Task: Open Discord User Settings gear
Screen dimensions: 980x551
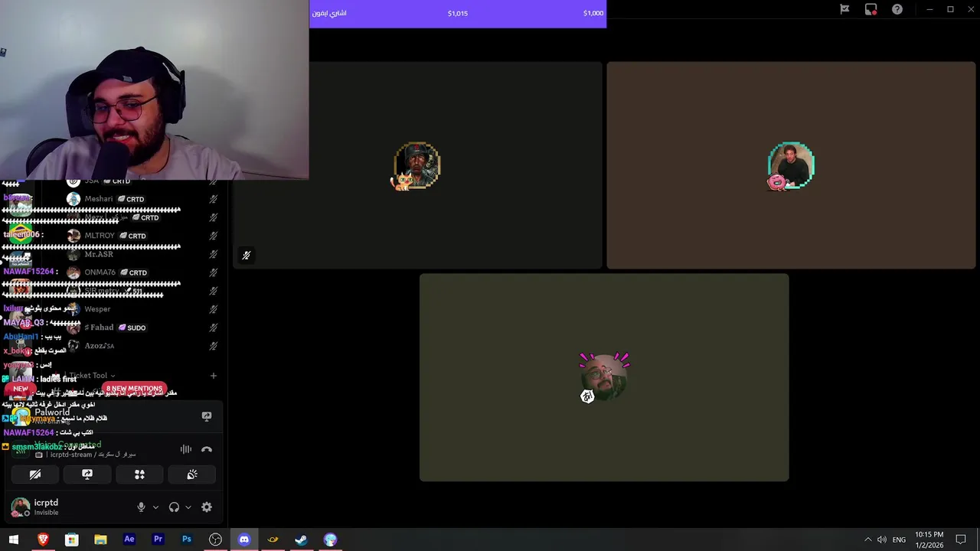Action: [x=207, y=507]
